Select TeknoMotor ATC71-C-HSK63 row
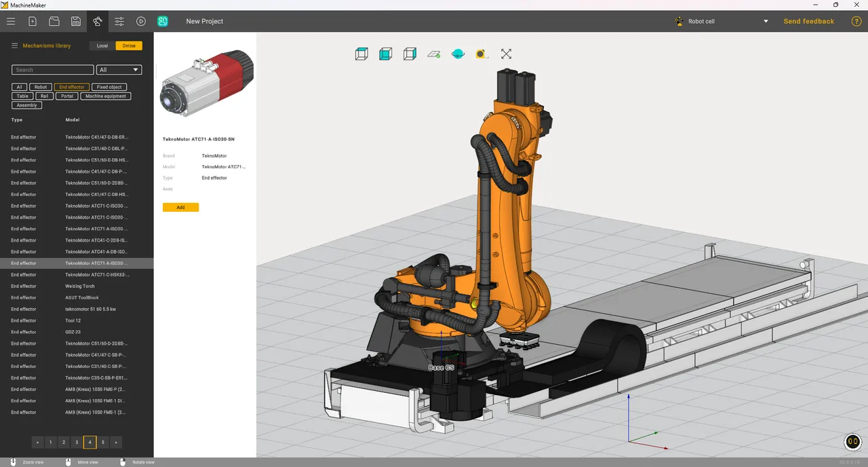The image size is (868, 467). (77, 274)
